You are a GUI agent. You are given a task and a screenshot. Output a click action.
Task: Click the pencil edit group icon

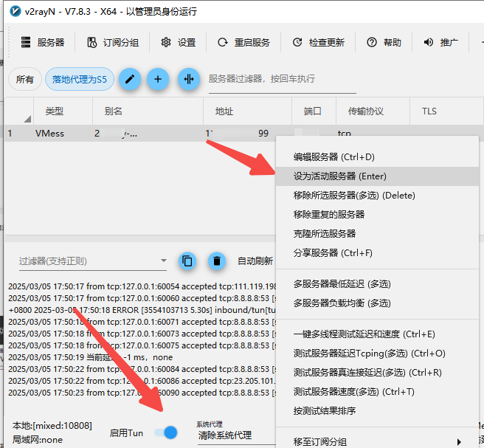click(130, 80)
